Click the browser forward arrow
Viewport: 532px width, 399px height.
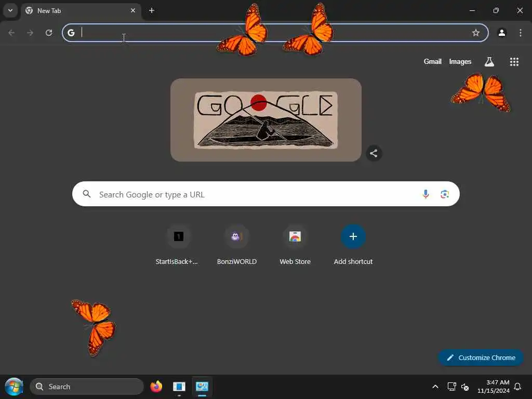[x=30, y=33]
